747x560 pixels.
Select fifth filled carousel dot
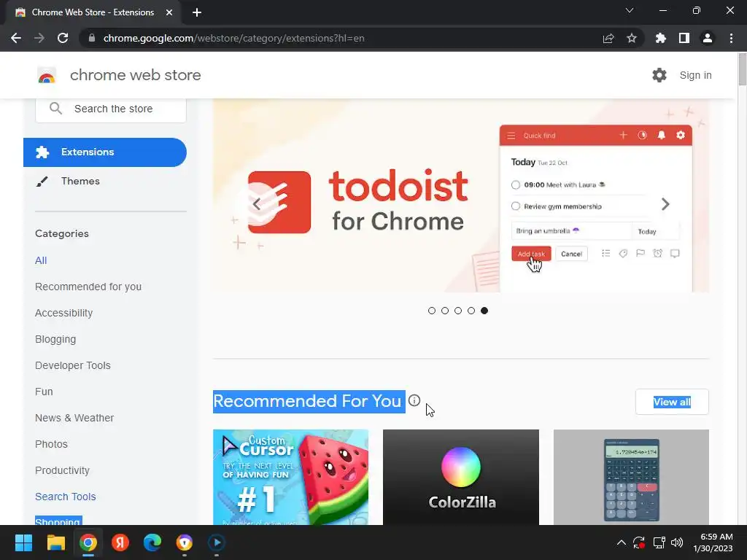(x=484, y=311)
